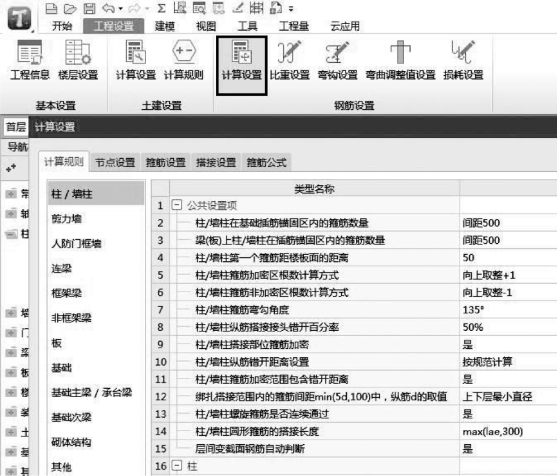Open the 搭接设置 tab

(216, 162)
